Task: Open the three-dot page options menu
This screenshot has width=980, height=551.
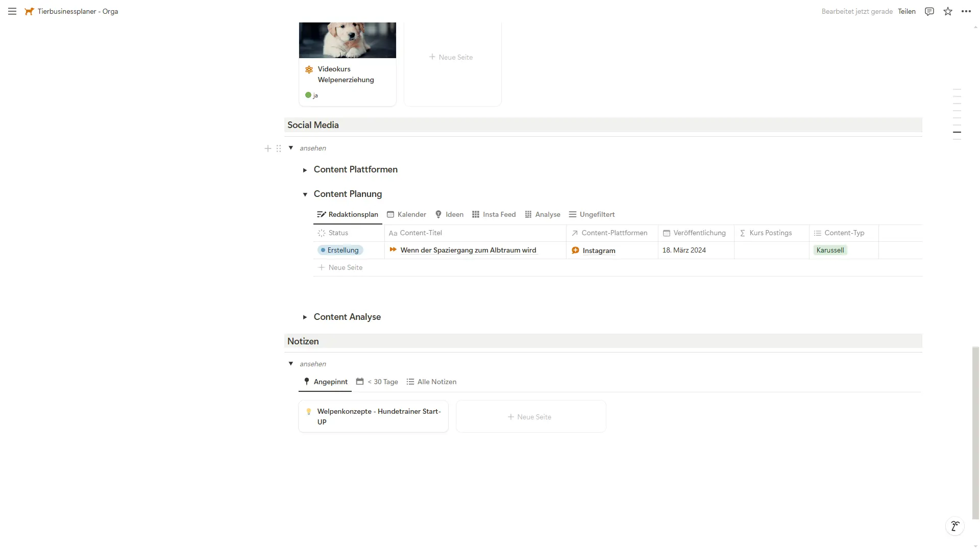Action: [966, 11]
